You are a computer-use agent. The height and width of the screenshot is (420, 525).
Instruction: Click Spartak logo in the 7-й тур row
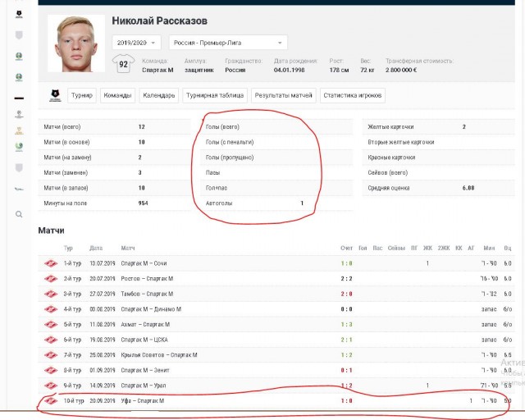(x=51, y=355)
